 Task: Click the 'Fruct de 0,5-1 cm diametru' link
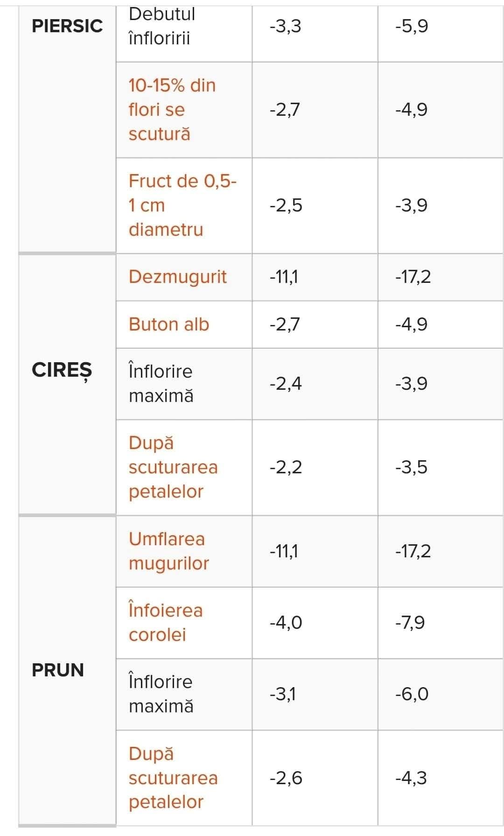[182, 205]
